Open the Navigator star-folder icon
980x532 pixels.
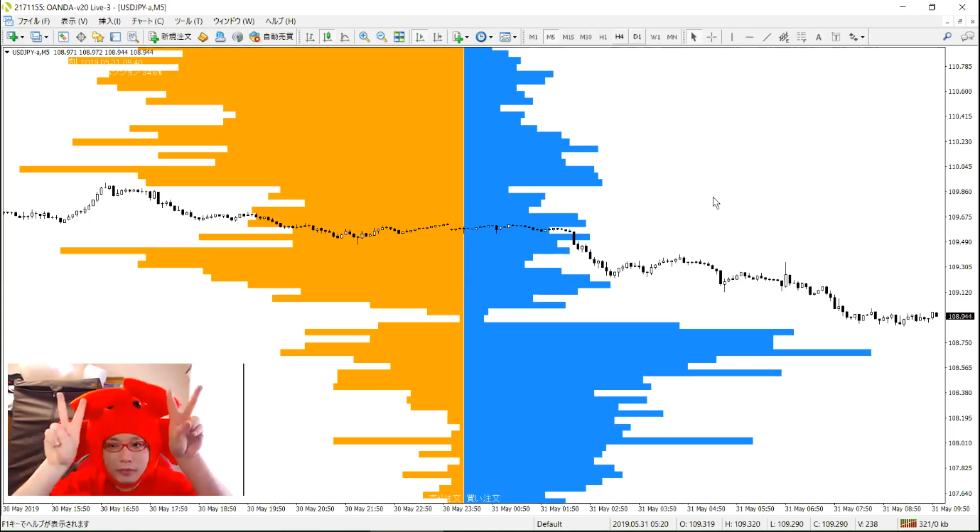pyautogui.click(x=98, y=37)
